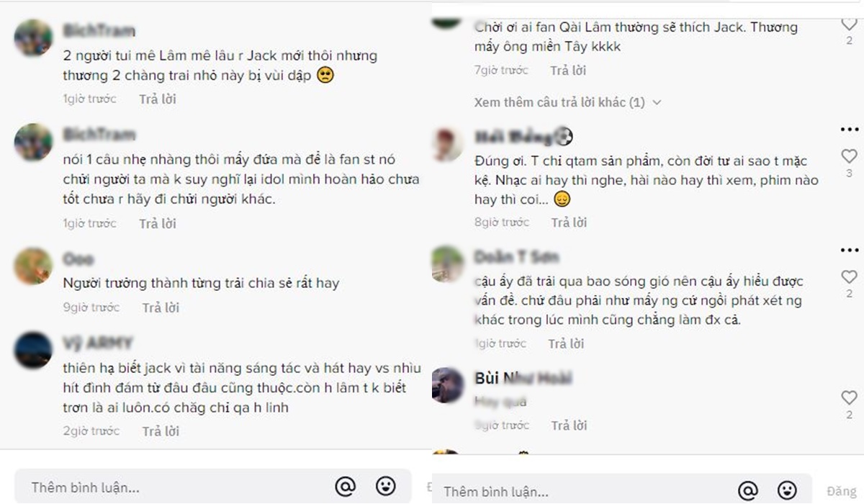Like the comment about fan Oài Lâm thích Jack

click(x=850, y=23)
